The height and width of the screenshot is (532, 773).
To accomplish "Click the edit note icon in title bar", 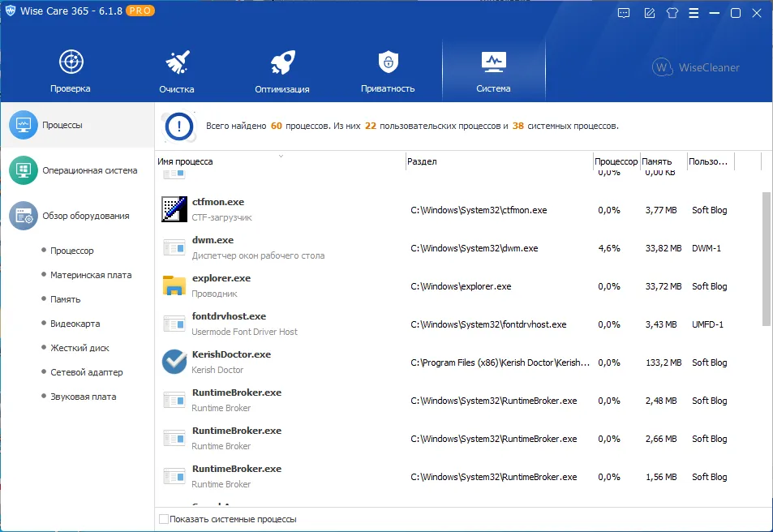I will click(649, 13).
